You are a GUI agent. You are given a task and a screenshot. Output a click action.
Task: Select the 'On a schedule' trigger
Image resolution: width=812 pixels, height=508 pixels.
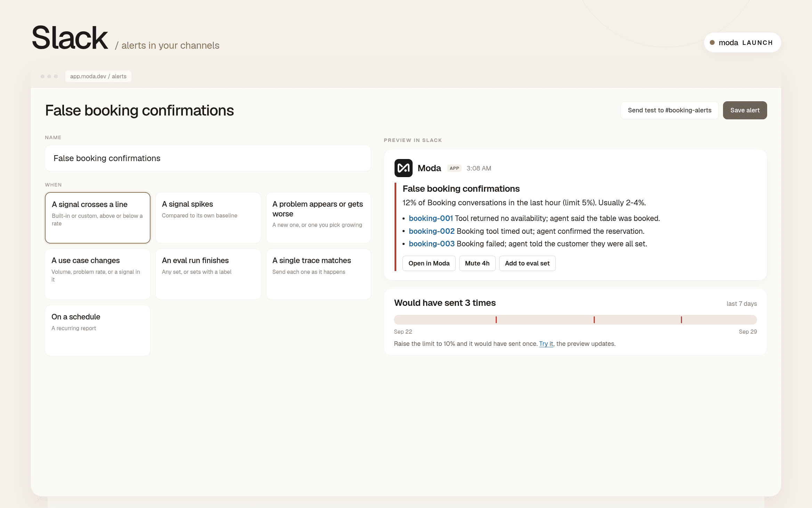[98, 331]
